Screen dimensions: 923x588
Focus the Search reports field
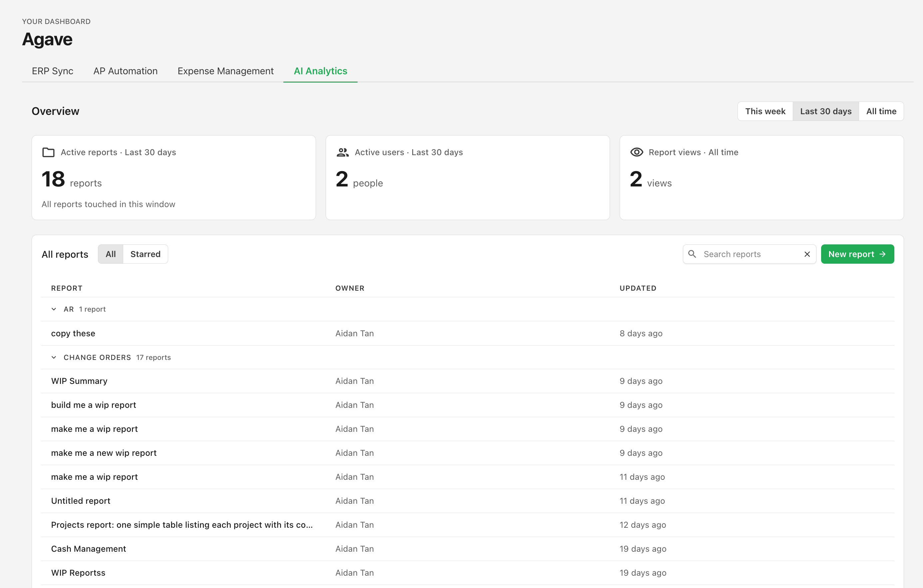750,254
